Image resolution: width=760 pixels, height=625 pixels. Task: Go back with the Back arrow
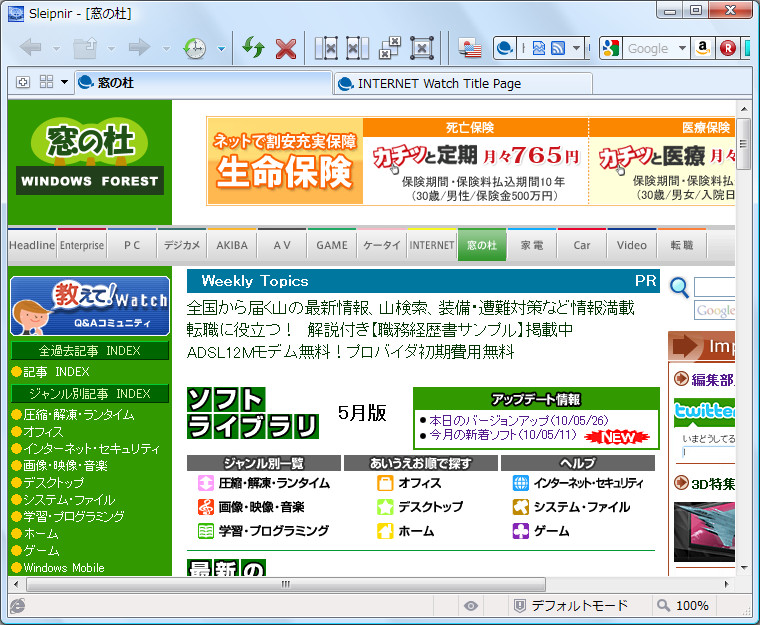(31, 48)
